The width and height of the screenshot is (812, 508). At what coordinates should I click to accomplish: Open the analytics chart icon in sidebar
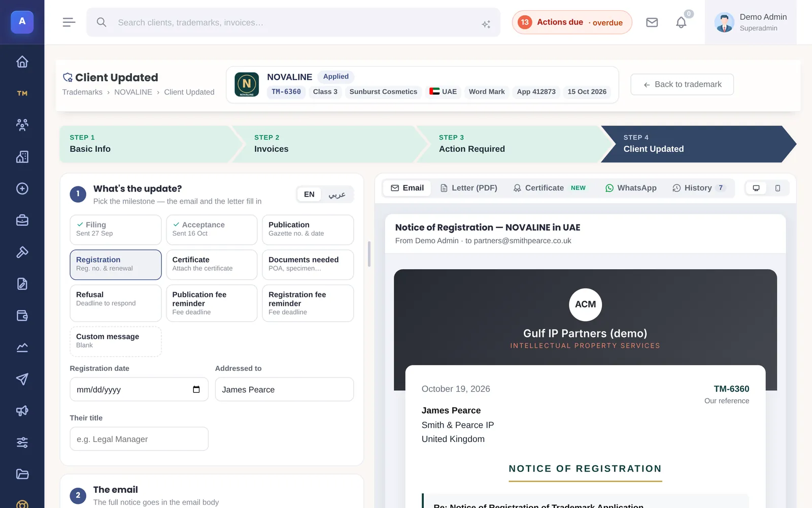coord(22,347)
